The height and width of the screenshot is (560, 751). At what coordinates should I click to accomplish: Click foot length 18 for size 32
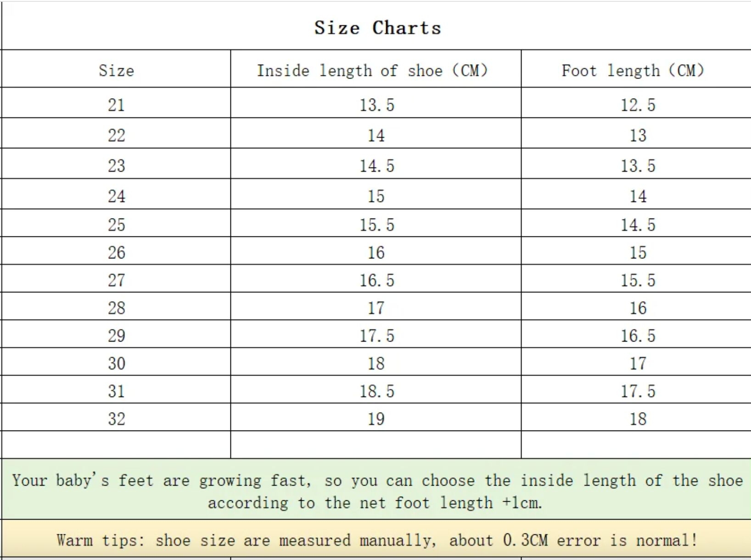point(638,419)
